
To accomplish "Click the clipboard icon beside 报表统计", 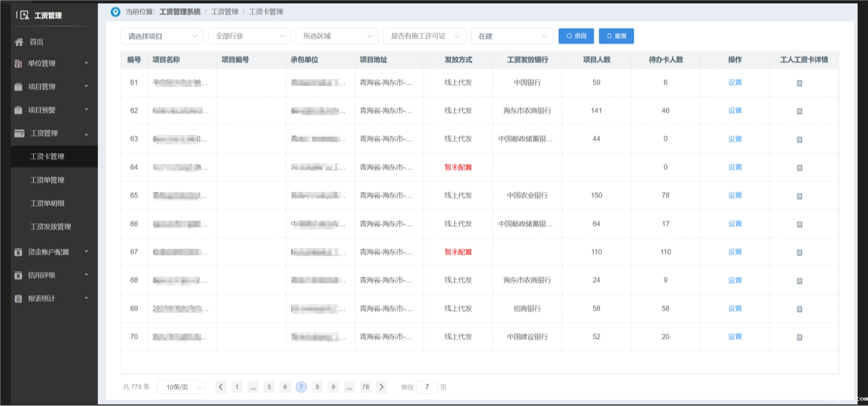I will (x=18, y=299).
